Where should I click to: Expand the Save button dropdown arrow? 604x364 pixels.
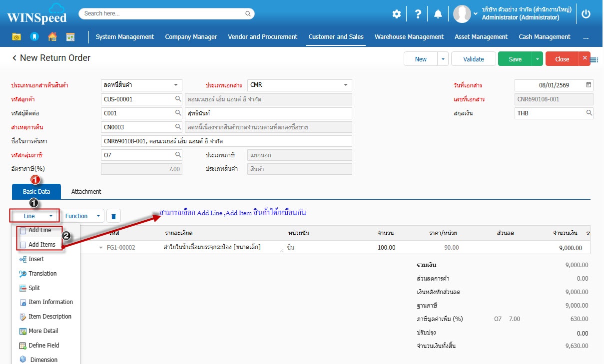tap(537, 59)
